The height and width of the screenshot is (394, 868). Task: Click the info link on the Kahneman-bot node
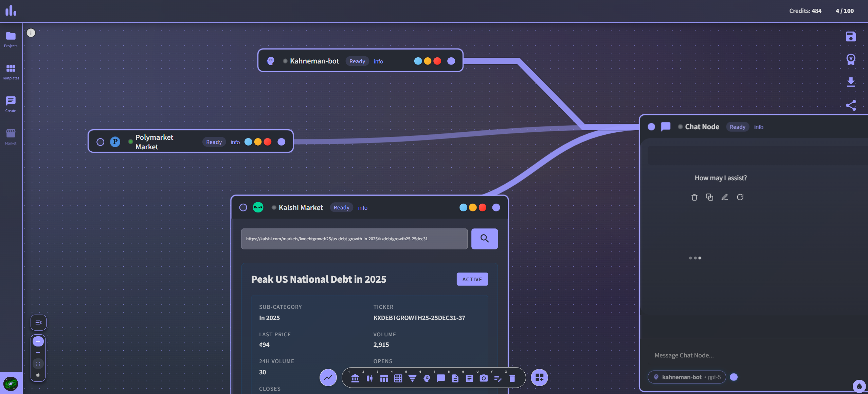(x=378, y=61)
